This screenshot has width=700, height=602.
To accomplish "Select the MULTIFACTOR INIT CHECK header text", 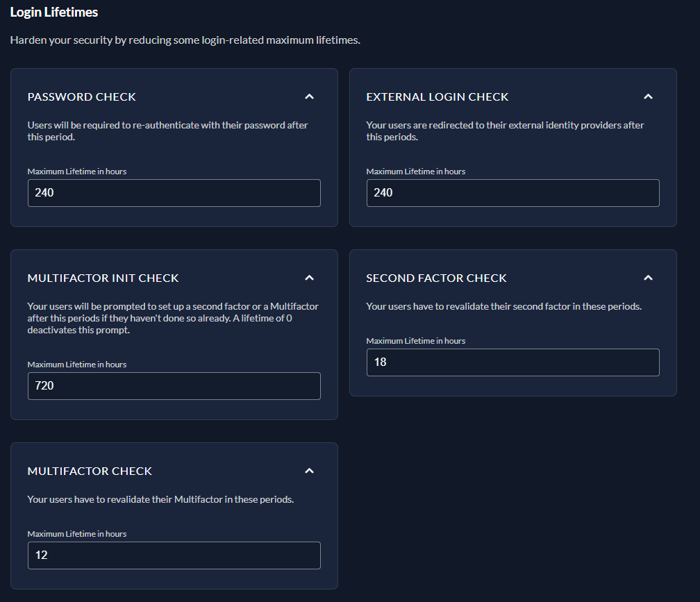I will pos(103,278).
